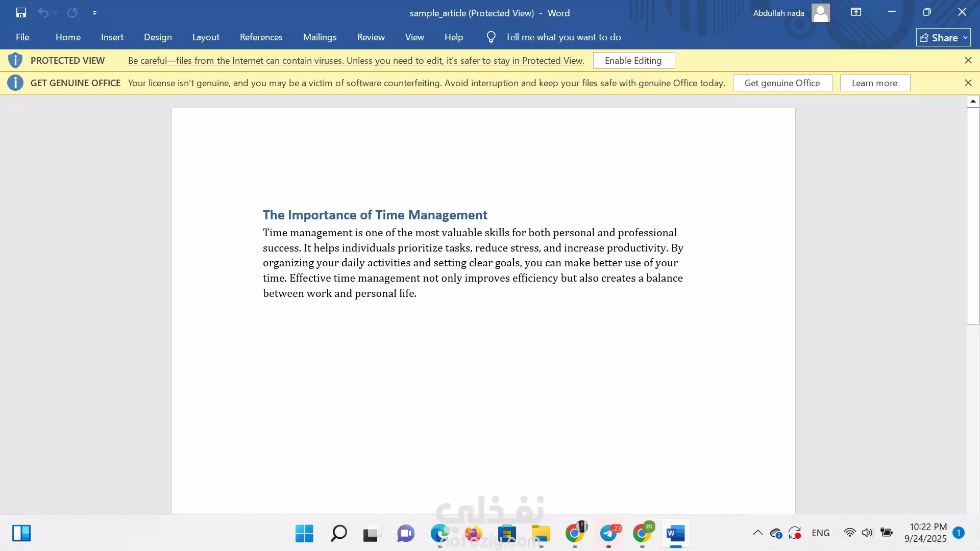Image resolution: width=980 pixels, height=551 pixels.
Task: Click the lightbulb Tell me icon
Action: [x=491, y=37]
